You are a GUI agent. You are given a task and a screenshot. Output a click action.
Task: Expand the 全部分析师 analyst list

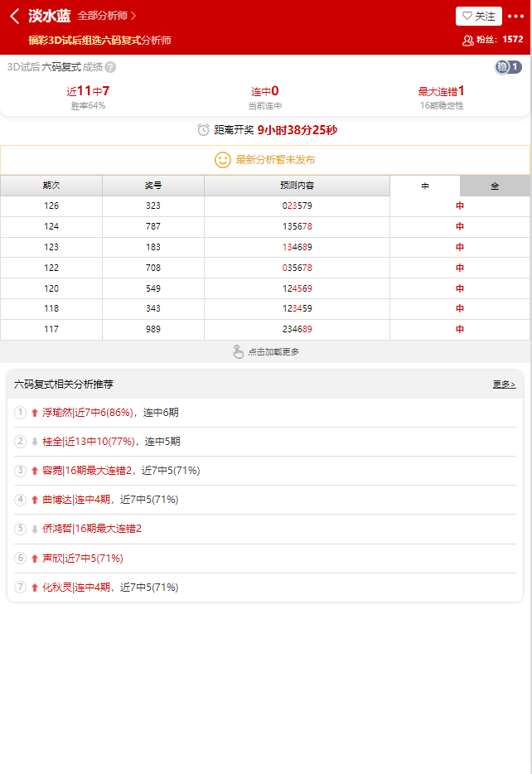(x=107, y=16)
